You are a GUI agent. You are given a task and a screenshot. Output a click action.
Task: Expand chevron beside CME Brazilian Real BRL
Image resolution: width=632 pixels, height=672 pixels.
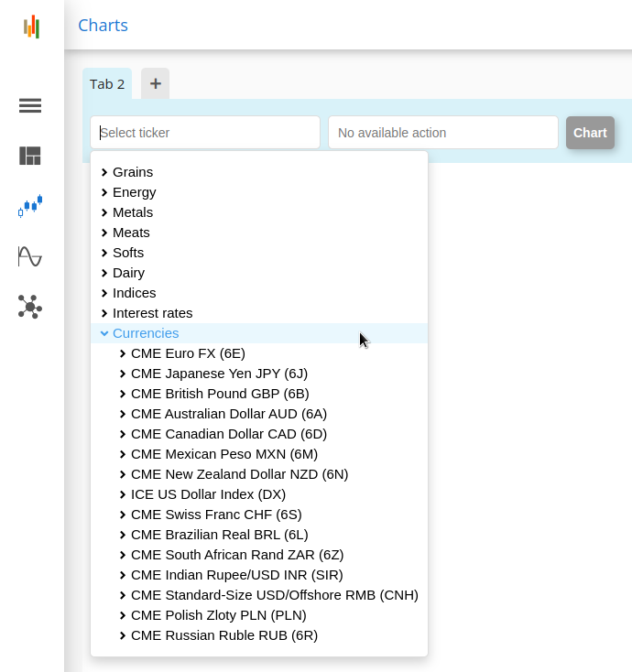coord(123,535)
